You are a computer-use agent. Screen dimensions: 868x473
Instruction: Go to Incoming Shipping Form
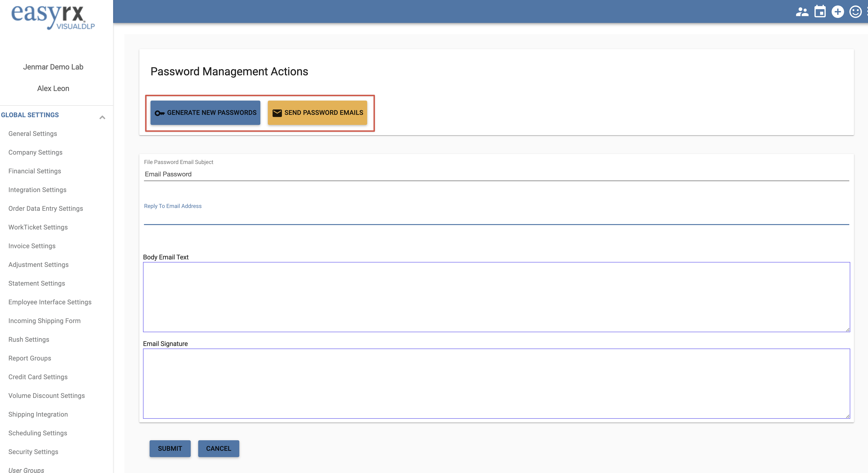pyautogui.click(x=44, y=321)
